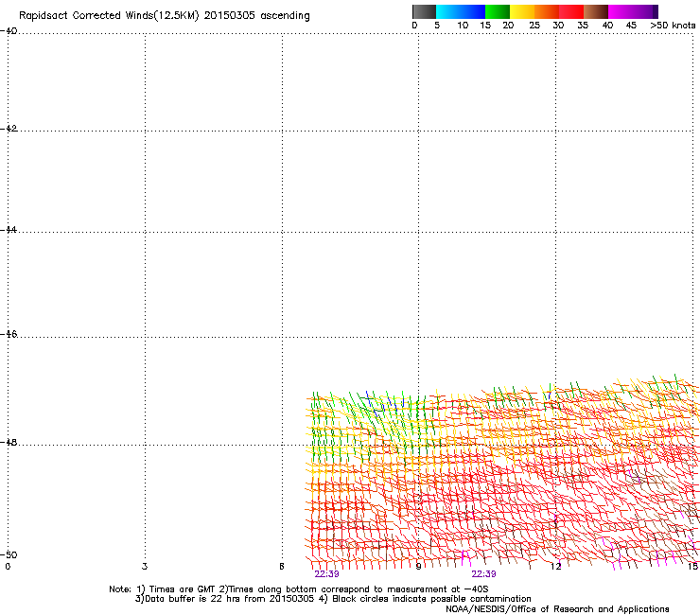Click the 15 longitude axis label
Screen dimensions: 700x615
(692, 567)
